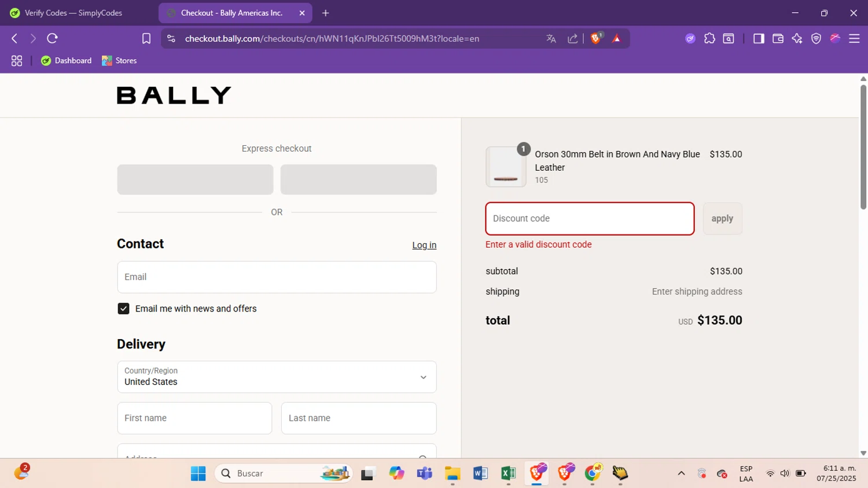The image size is (868, 488).
Task: Click the Orson 30mm Belt product name
Action: (617, 161)
